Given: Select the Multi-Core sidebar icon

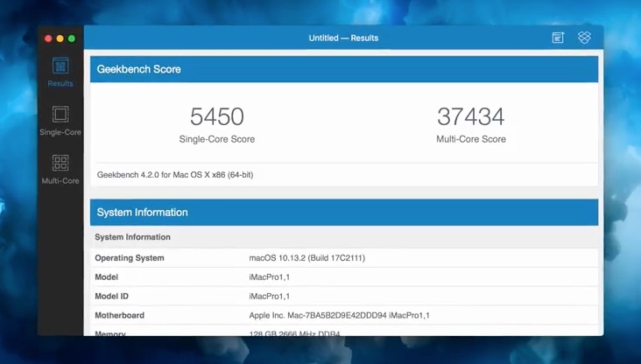Looking at the screenshot, I should [60, 163].
